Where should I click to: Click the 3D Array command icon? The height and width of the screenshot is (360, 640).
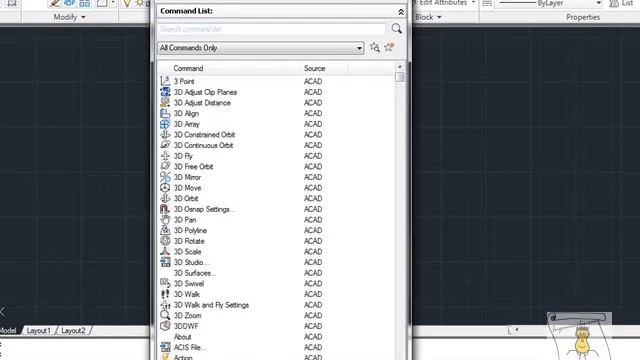point(165,124)
